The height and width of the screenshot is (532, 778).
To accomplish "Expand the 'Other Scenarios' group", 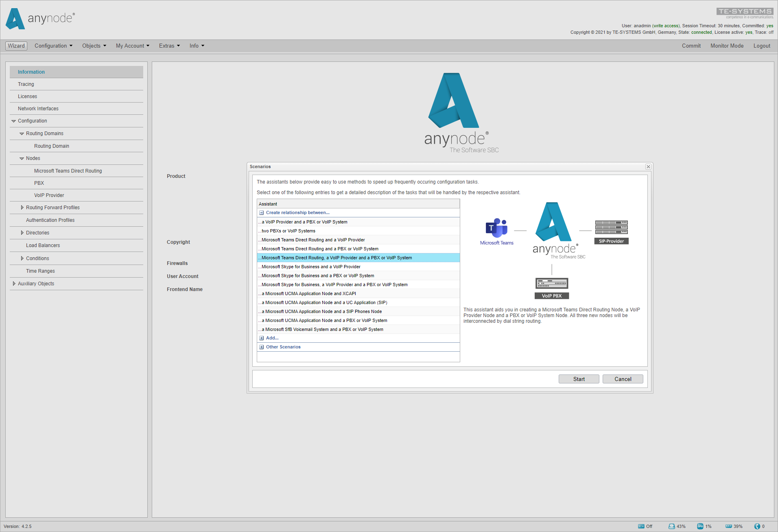I will (262, 347).
